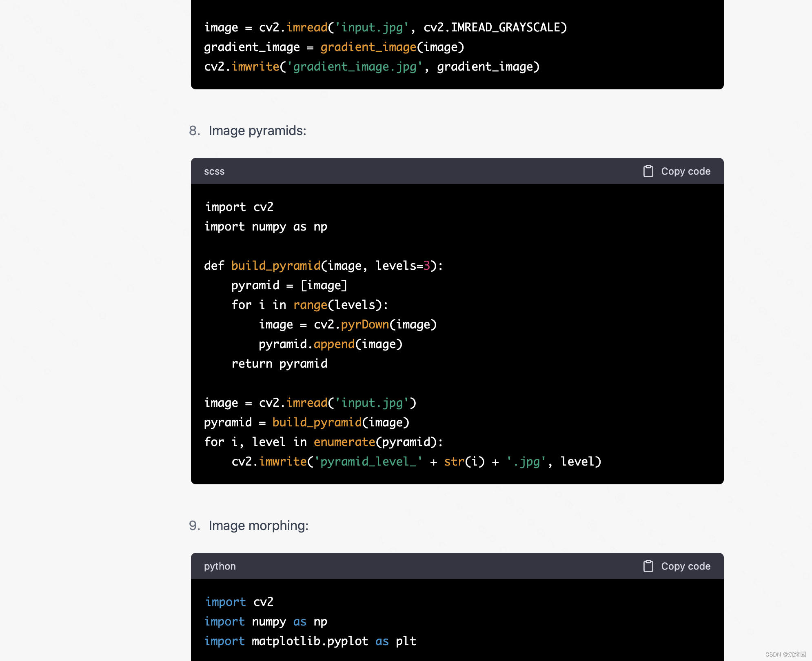Click the 'python' language label
Screen dimensions: 812x661
pos(220,566)
